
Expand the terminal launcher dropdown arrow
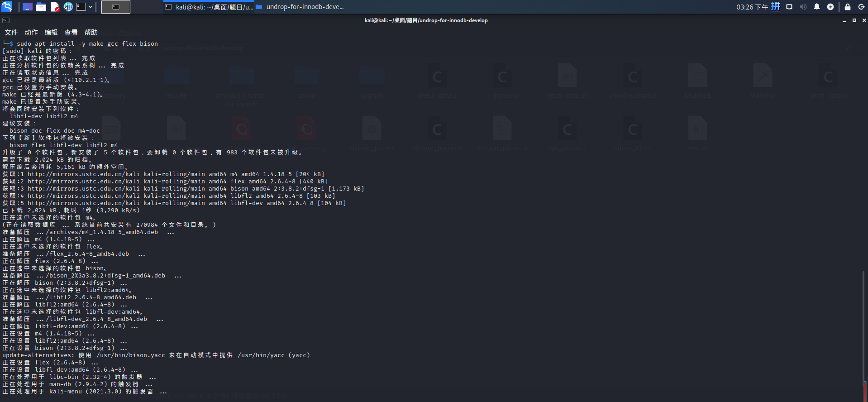pos(91,7)
